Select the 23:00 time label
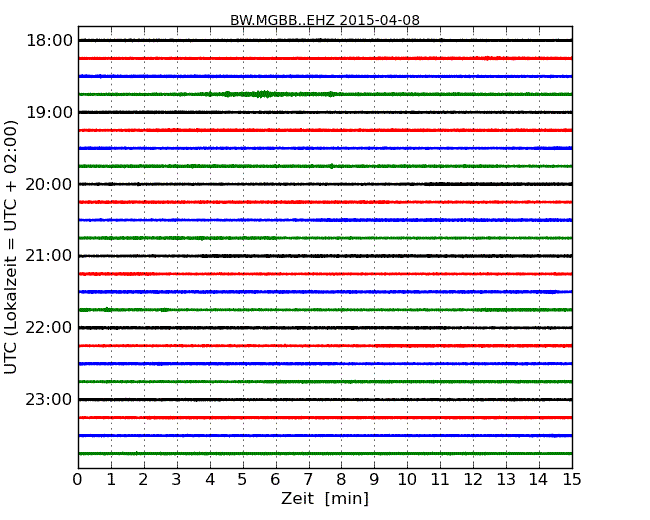Image resolution: width=650 pixels, height=520 pixels. point(49,399)
